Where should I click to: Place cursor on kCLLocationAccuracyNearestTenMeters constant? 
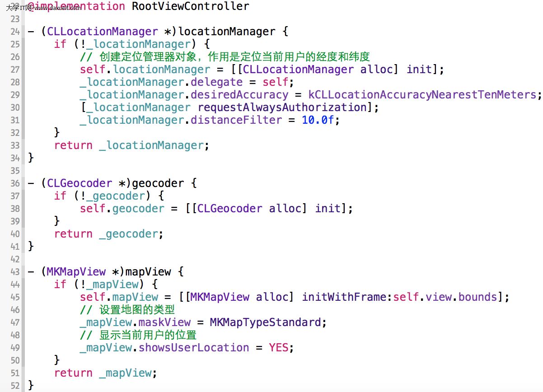coord(422,95)
